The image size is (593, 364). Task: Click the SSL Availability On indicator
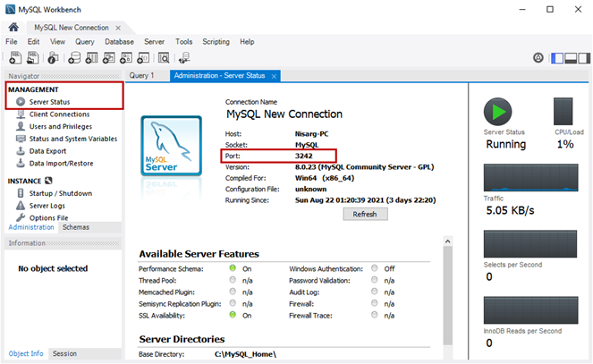(x=233, y=315)
